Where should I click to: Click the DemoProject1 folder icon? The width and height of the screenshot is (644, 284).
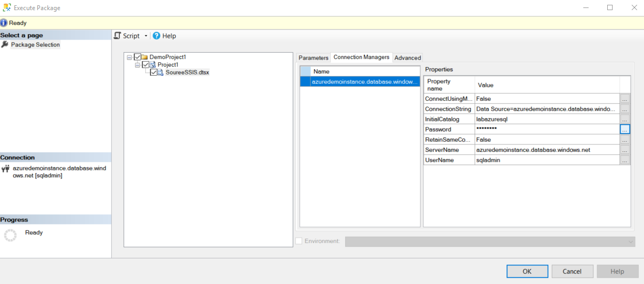point(144,57)
